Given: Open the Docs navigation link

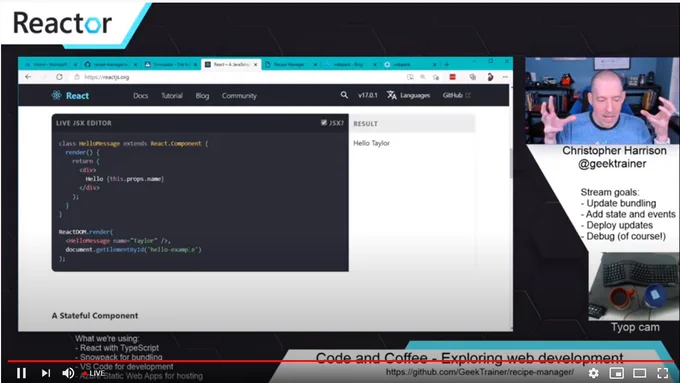Looking at the screenshot, I should (x=141, y=95).
